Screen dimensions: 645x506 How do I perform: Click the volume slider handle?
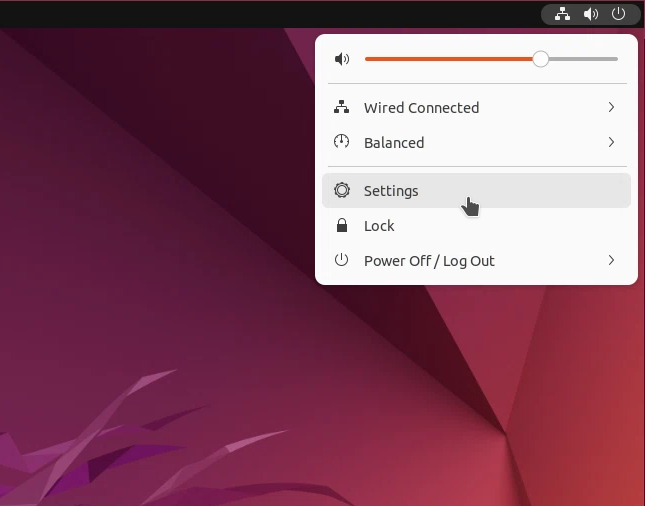[541, 59]
